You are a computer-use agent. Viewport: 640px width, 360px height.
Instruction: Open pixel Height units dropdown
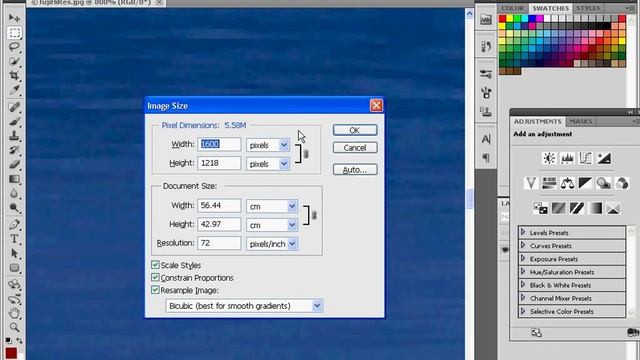pyautogui.click(x=284, y=164)
